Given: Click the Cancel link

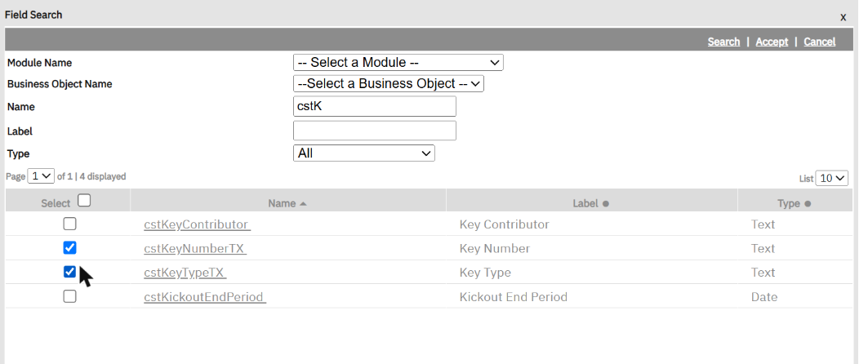Looking at the screenshot, I should point(819,42).
